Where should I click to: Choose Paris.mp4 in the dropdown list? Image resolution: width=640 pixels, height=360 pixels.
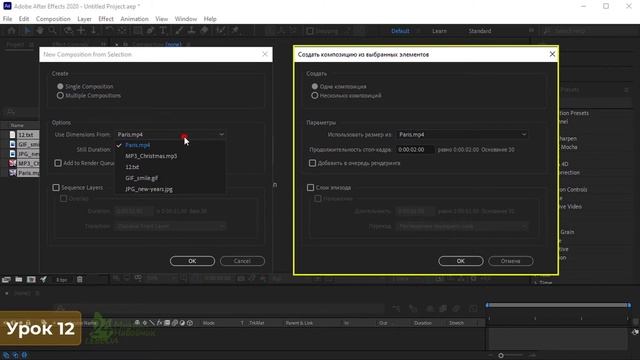138,145
